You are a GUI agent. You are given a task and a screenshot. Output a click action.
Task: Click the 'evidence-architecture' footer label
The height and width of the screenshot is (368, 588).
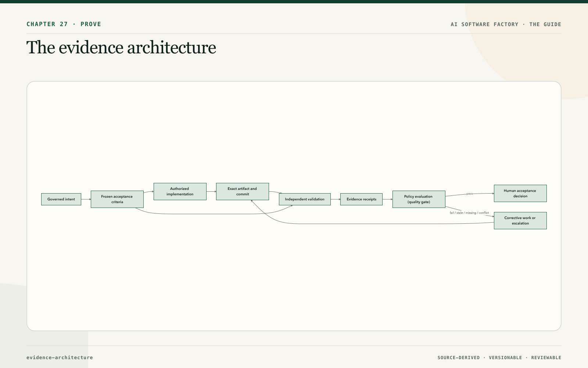click(60, 357)
